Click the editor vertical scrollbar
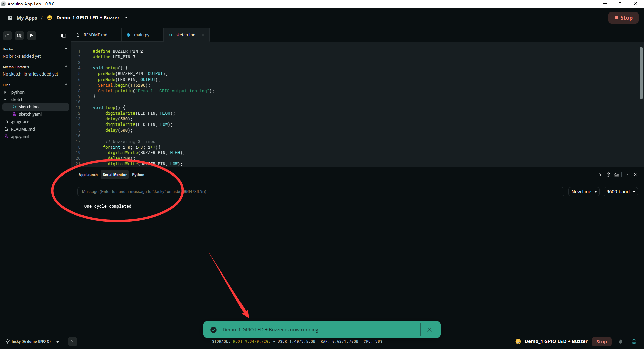Viewport: 644px width, 349px height. coord(641,73)
